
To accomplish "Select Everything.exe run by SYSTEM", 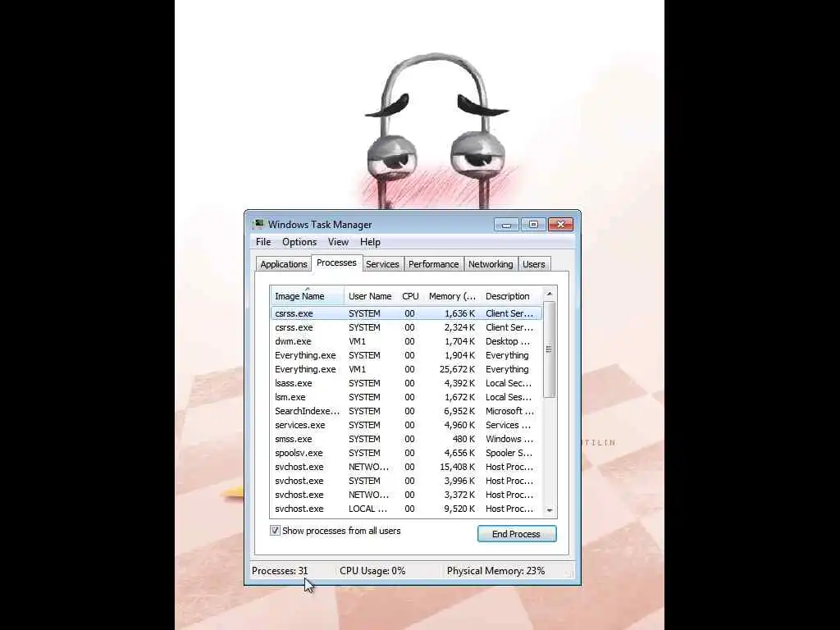I will [406, 355].
